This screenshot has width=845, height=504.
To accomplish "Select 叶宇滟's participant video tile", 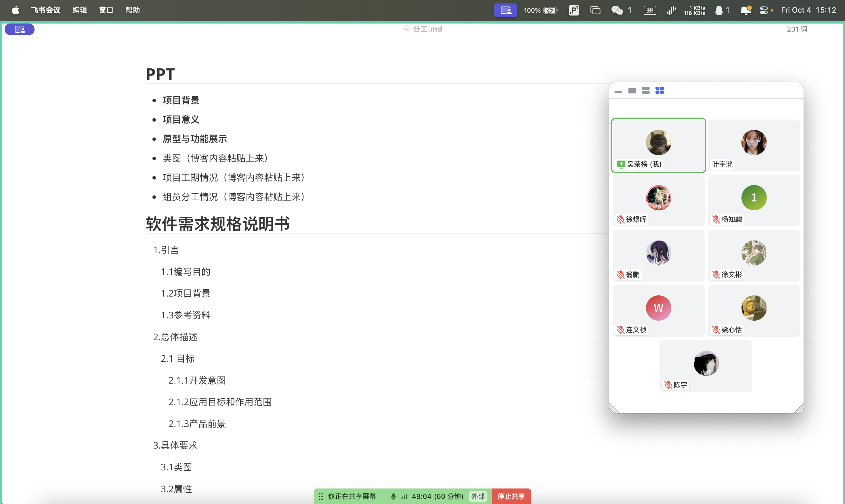I will pos(754,145).
